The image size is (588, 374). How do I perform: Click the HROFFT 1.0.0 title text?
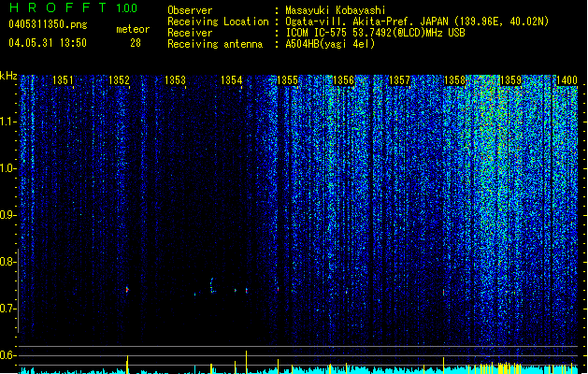click(x=74, y=7)
